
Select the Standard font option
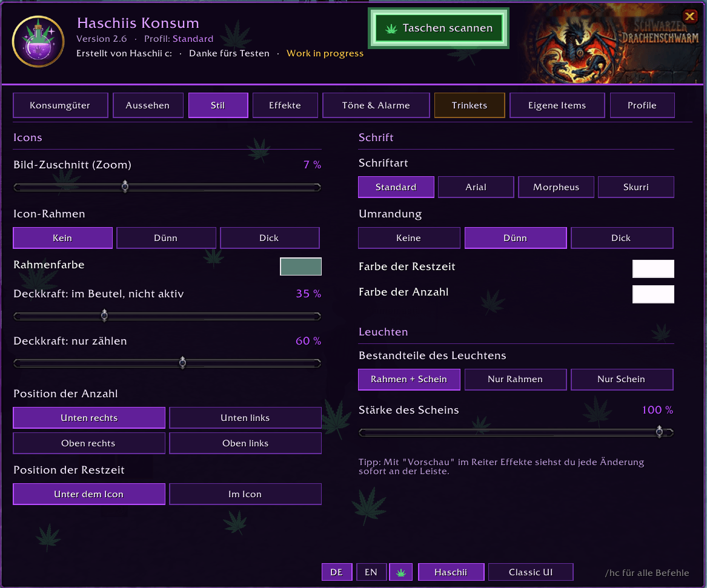[396, 187]
